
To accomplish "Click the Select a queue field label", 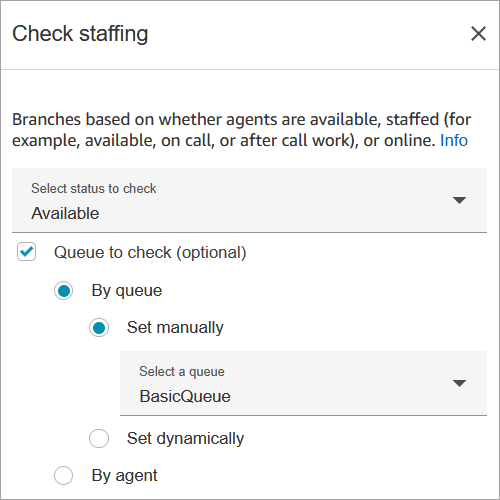I will [182, 371].
